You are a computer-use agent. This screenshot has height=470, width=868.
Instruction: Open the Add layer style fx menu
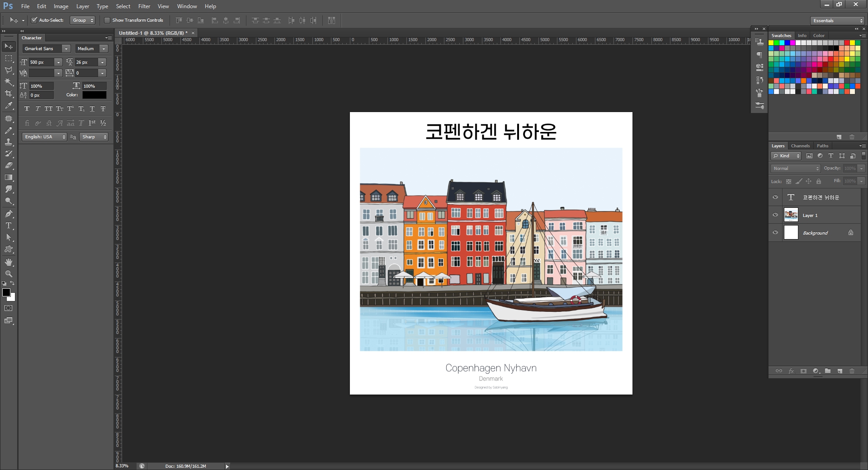tap(792, 371)
